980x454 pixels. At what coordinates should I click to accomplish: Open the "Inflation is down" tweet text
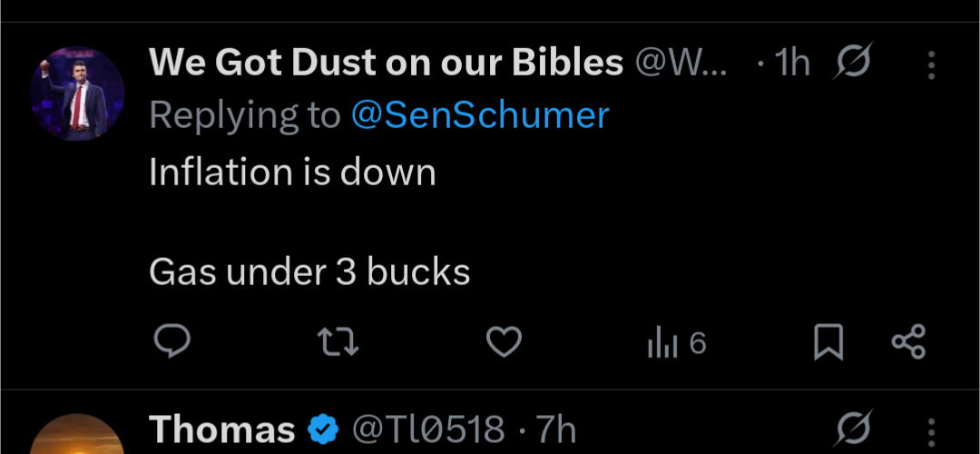click(292, 173)
